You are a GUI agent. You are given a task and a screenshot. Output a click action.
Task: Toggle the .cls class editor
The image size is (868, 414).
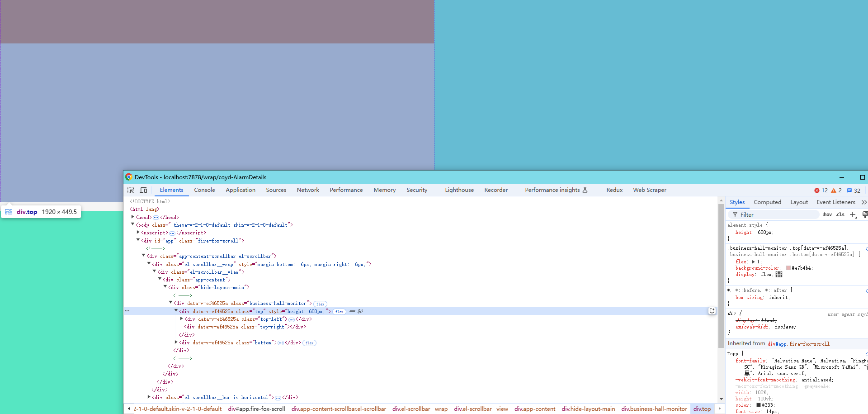tap(840, 214)
